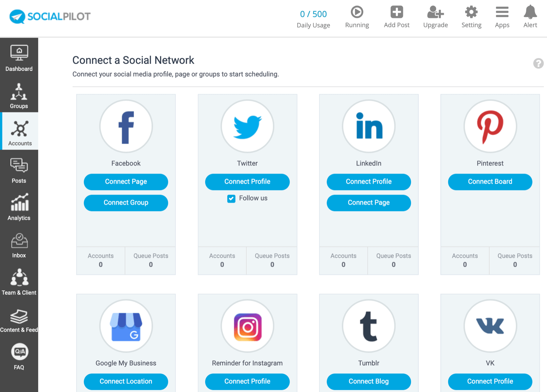547x392 pixels.
Task: Click the Twitter bird logo
Action: [248, 127]
